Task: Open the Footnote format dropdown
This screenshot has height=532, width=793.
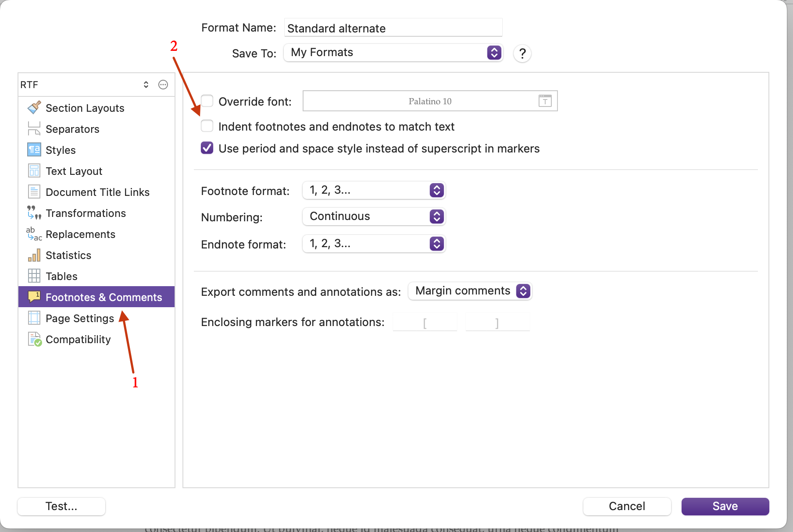Action: point(374,190)
